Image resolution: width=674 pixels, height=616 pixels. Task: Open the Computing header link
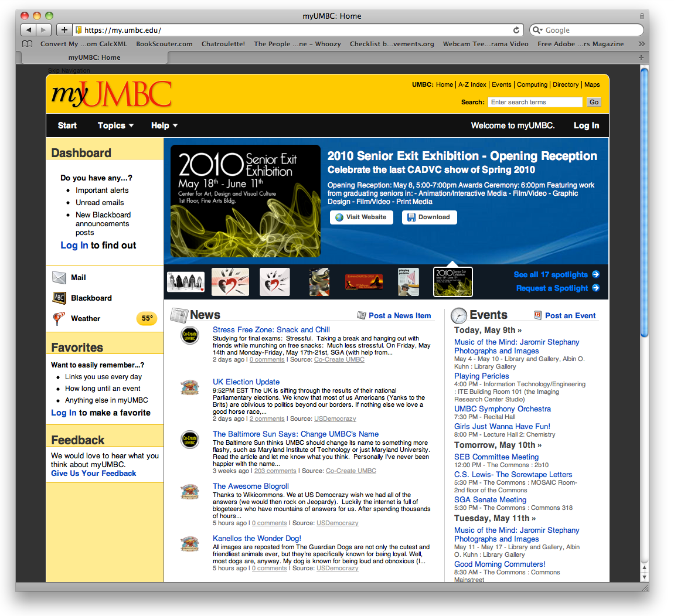coord(532,84)
